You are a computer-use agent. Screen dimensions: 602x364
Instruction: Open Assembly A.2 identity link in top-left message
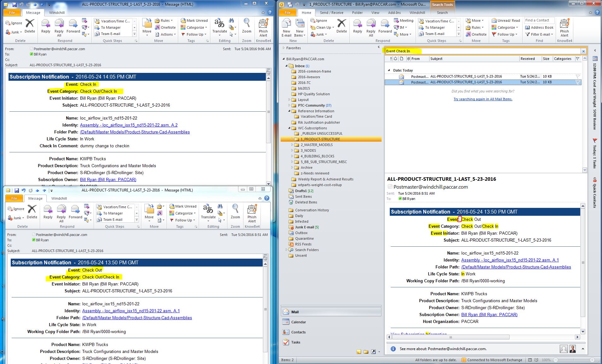click(x=129, y=125)
